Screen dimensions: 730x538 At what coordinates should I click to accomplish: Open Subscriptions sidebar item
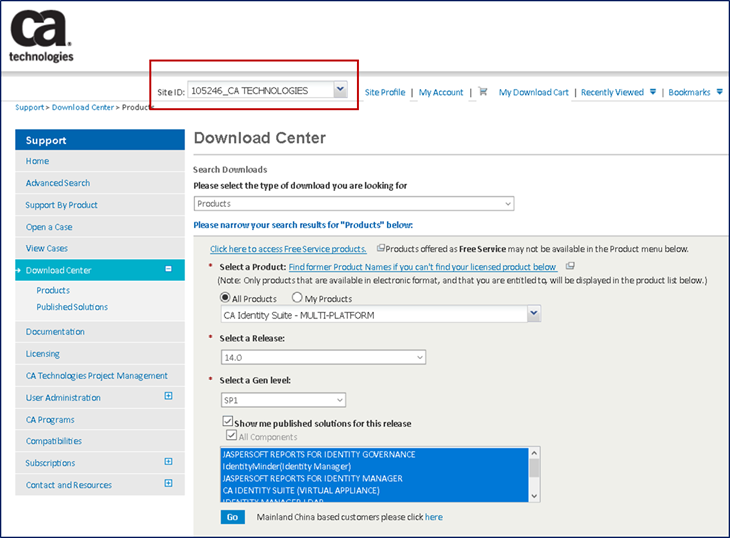click(100, 463)
